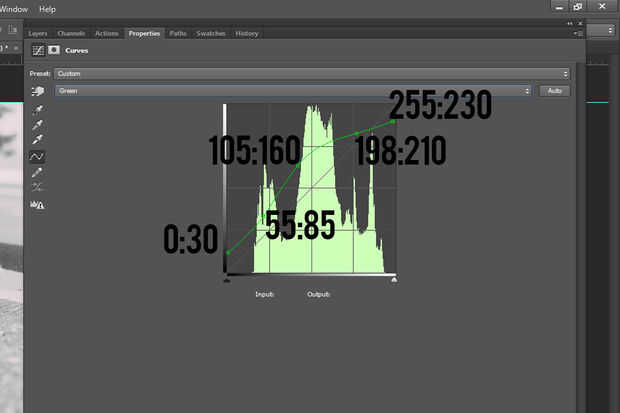Screen dimensions: 620x413
Task: Pick the white point eyedropper
Action: (38, 139)
